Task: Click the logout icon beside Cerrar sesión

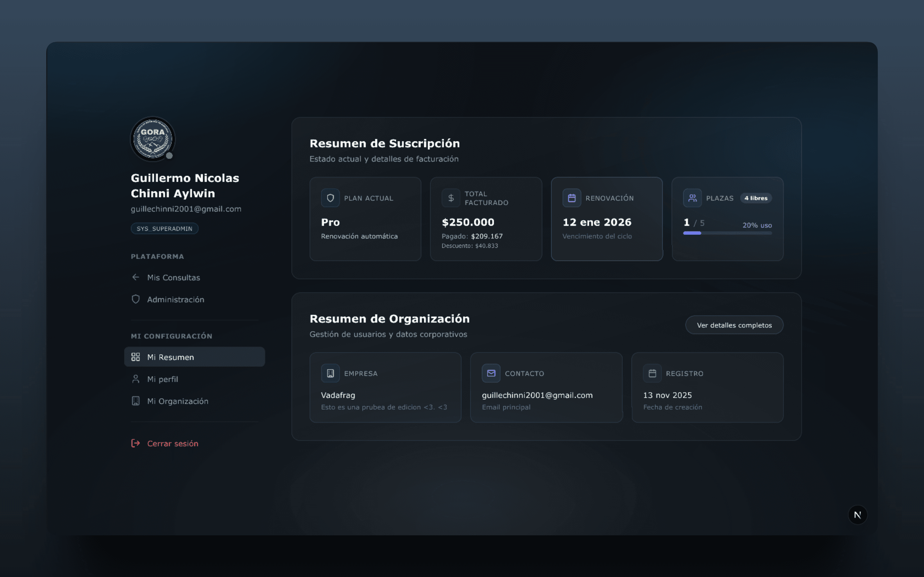Action: (x=136, y=443)
